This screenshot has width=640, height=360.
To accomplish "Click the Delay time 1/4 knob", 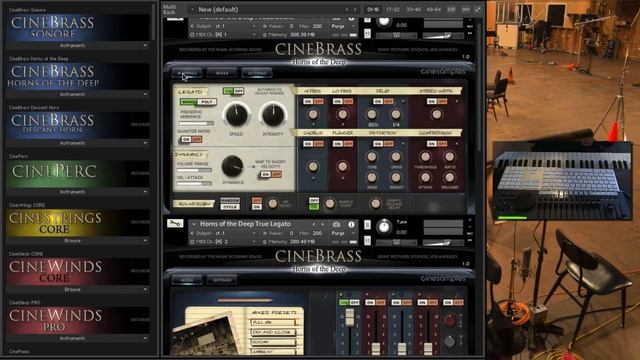I will pyautogui.click(x=396, y=115).
